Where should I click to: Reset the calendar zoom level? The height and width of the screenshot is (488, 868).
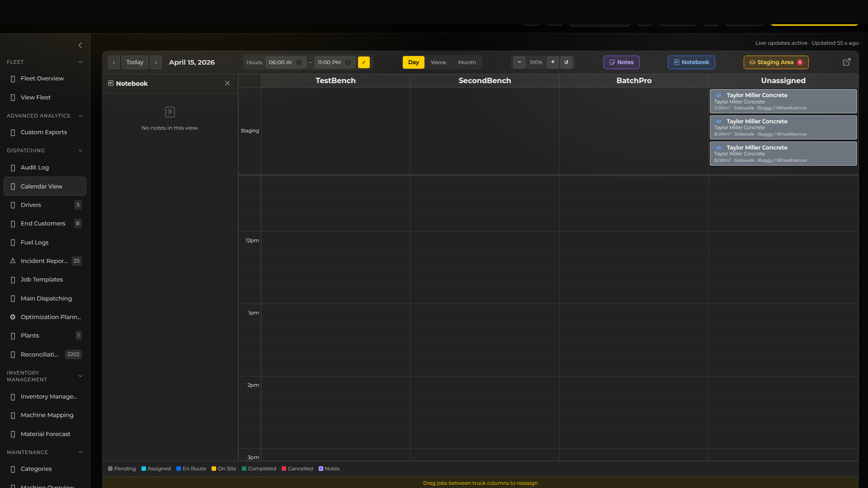click(566, 62)
